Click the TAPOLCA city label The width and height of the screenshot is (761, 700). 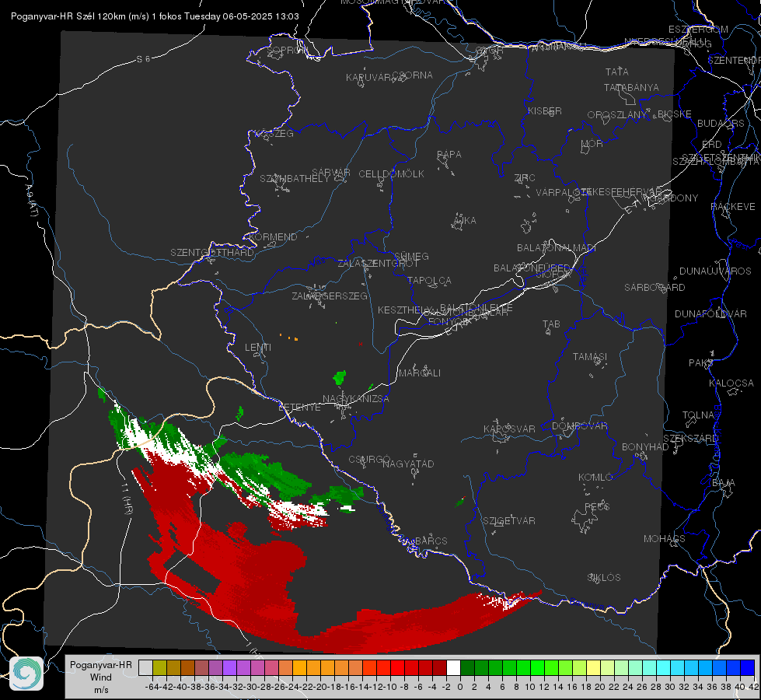(429, 281)
